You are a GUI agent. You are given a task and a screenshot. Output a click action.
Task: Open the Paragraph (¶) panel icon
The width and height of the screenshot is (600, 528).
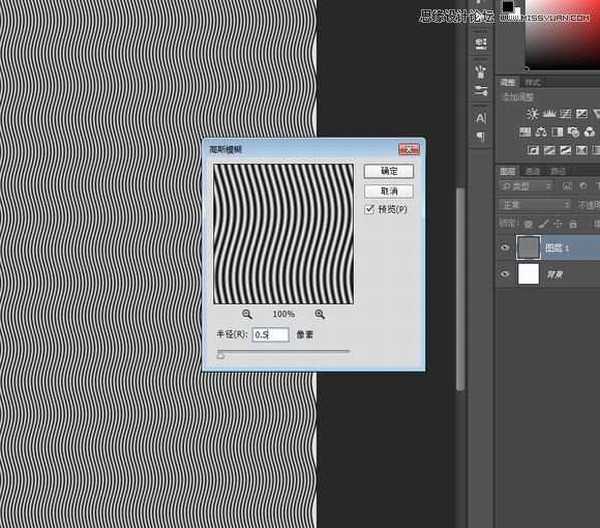coord(481,136)
